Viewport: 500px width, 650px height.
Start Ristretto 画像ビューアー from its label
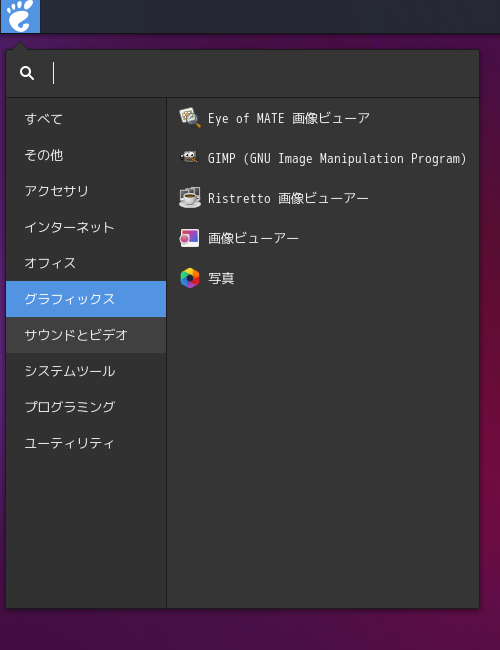pos(288,198)
